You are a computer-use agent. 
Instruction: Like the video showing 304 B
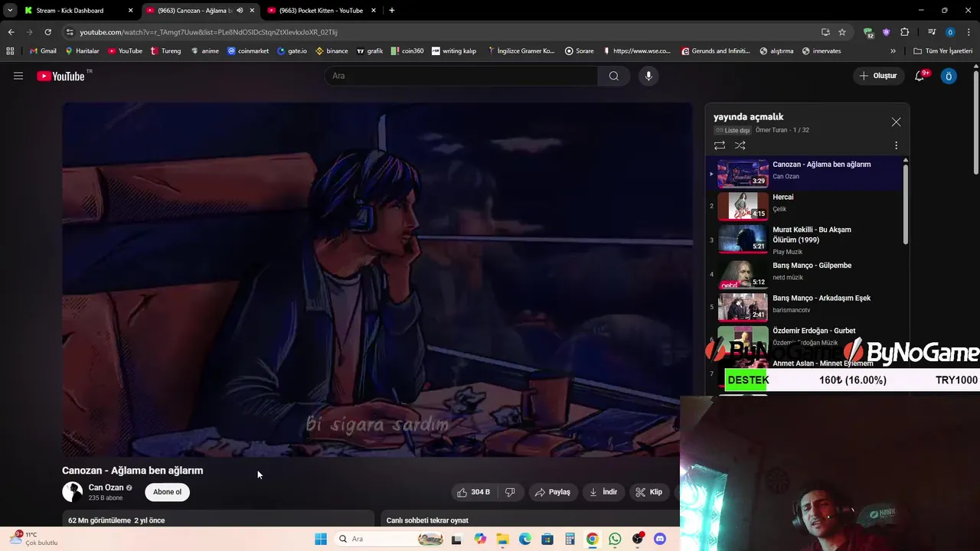[473, 492]
